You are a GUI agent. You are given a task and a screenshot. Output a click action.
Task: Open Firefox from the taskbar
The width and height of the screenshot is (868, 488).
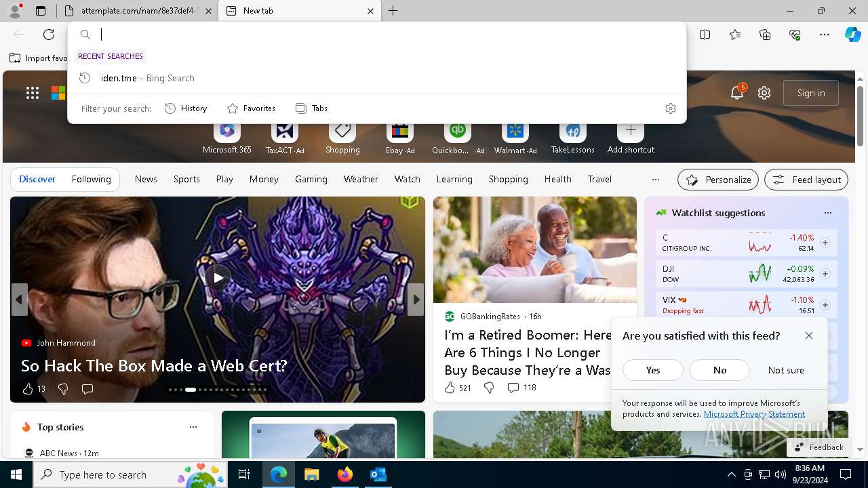coord(345,474)
